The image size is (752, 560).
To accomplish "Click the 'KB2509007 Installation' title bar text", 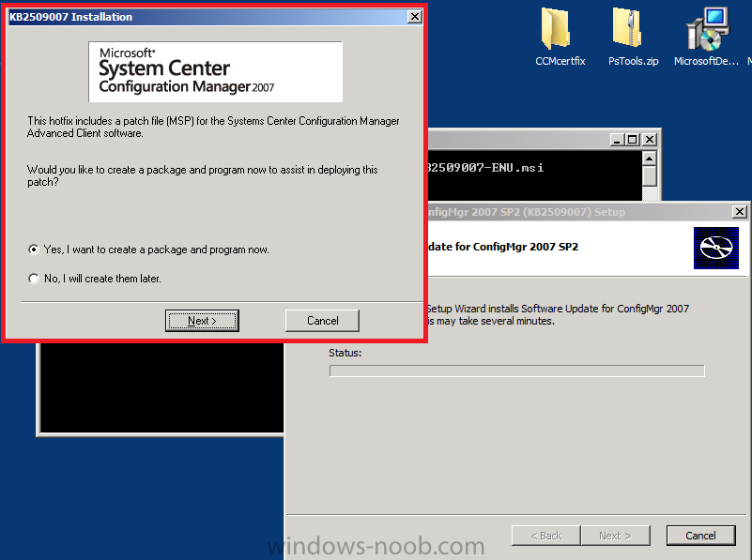I will coord(71,17).
